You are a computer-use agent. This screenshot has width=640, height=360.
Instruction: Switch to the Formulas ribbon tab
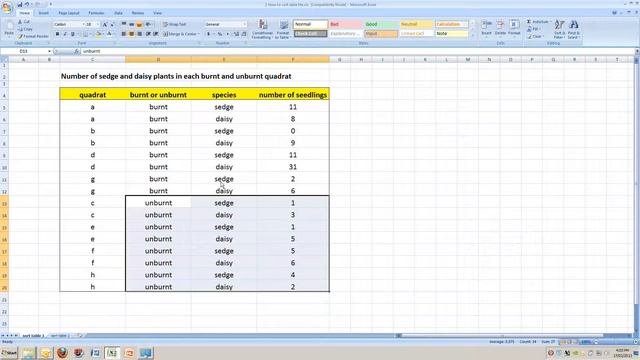(x=96, y=13)
